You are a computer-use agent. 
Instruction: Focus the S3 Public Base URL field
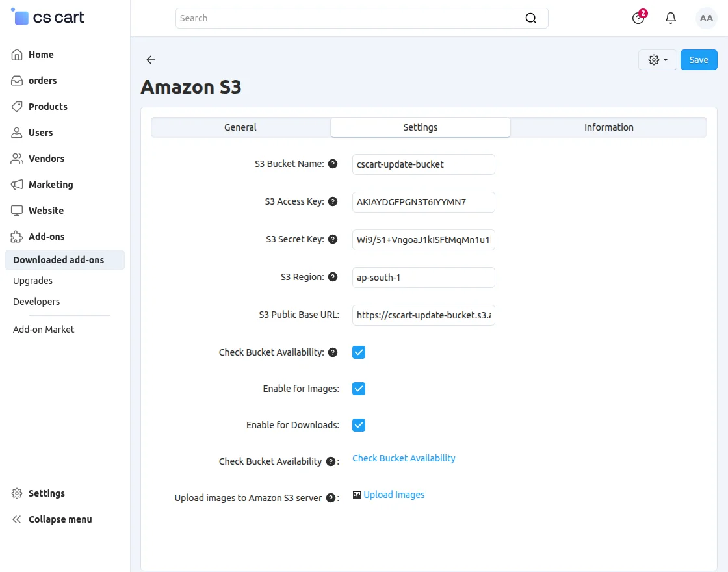click(x=423, y=315)
